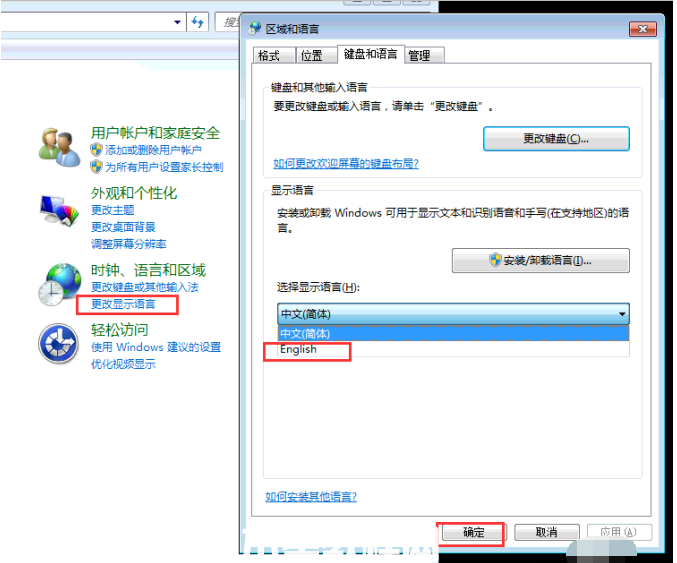Open 时钟、语言和区域 heading link
Viewport: 677px width, 563px height.
148,270
